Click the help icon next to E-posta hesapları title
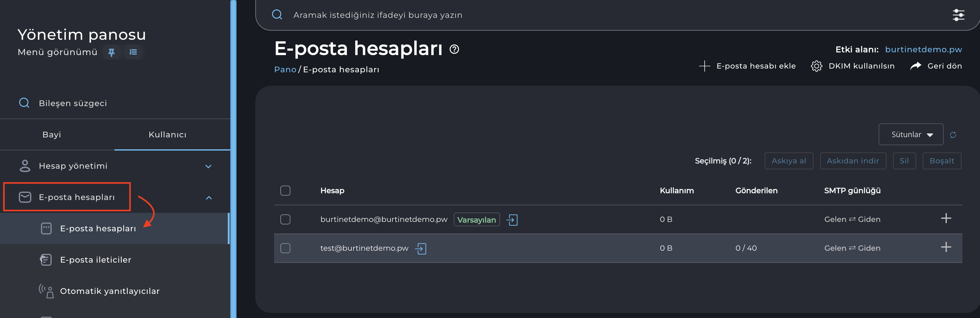This screenshot has height=318, width=980. pyautogui.click(x=454, y=49)
